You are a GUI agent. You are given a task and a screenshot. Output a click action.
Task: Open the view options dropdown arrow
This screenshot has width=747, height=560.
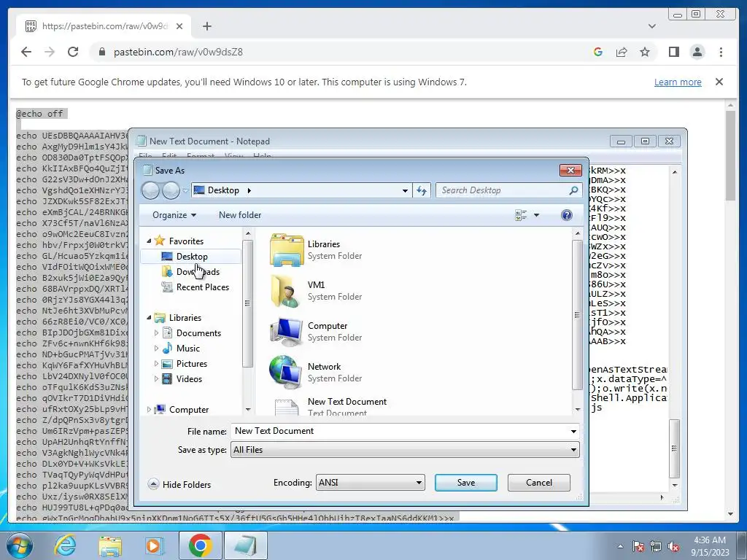[536, 215]
